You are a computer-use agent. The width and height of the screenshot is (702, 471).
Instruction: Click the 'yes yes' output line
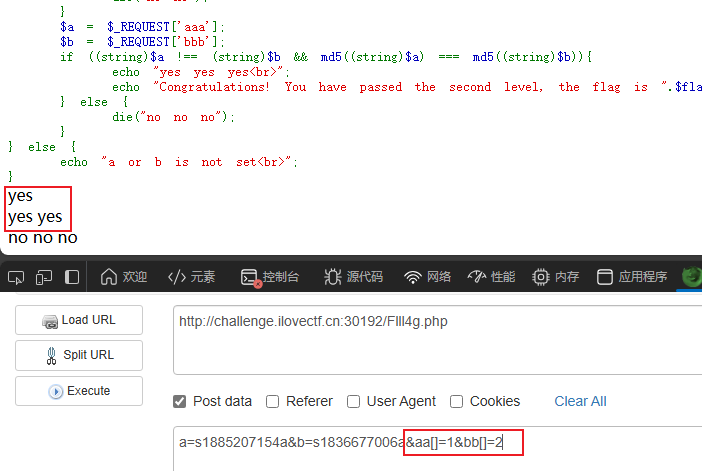35,217
